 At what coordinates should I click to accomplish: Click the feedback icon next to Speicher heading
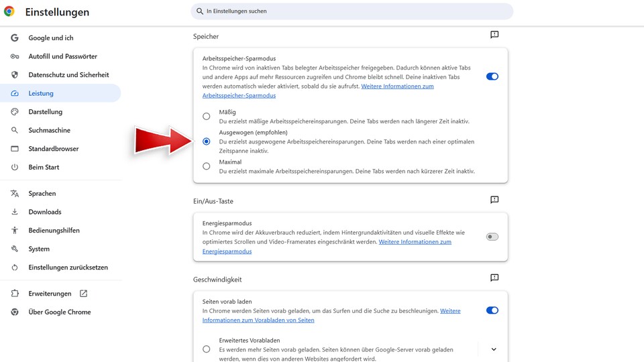click(x=494, y=35)
